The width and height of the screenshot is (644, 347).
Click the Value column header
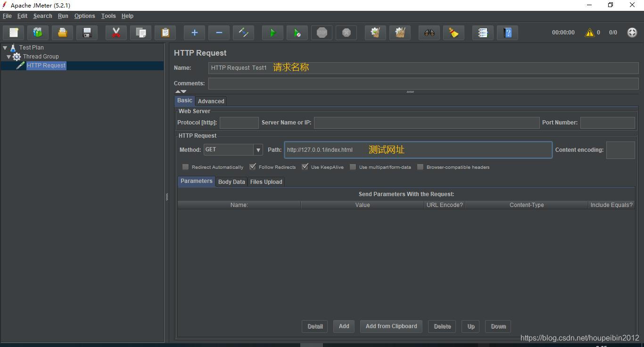point(363,205)
